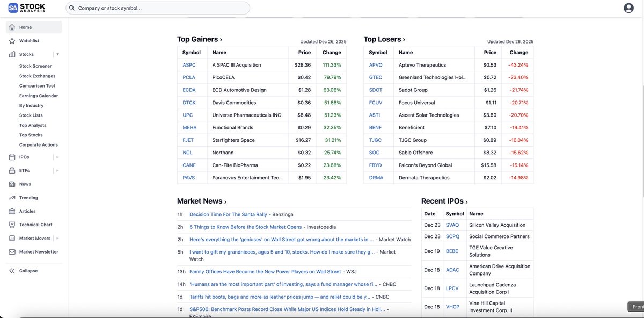Click the -43.24% change cell for APVO
The width and height of the screenshot is (644, 318).
[x=518, y=65]
